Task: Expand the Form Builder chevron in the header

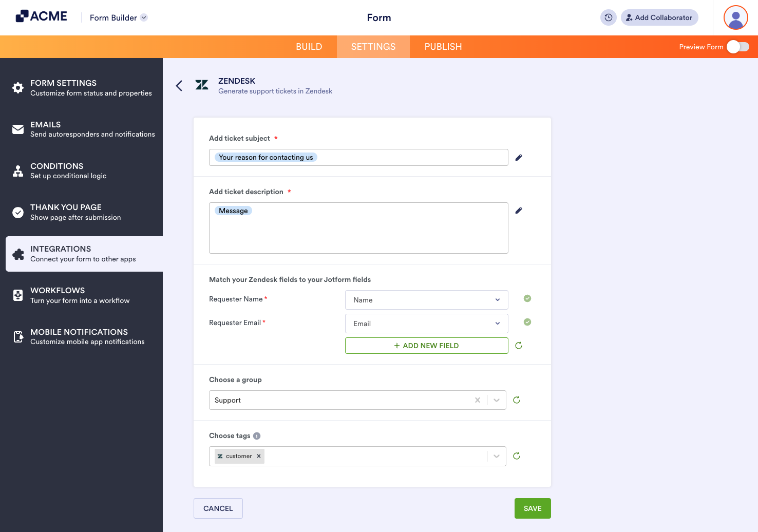Action: (x=144, y=17)
